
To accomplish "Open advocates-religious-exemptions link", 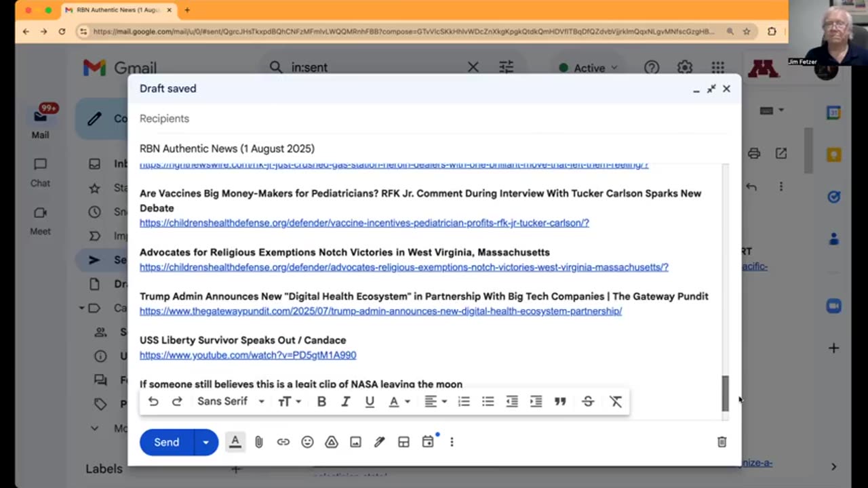I will (x=404, y=267).
